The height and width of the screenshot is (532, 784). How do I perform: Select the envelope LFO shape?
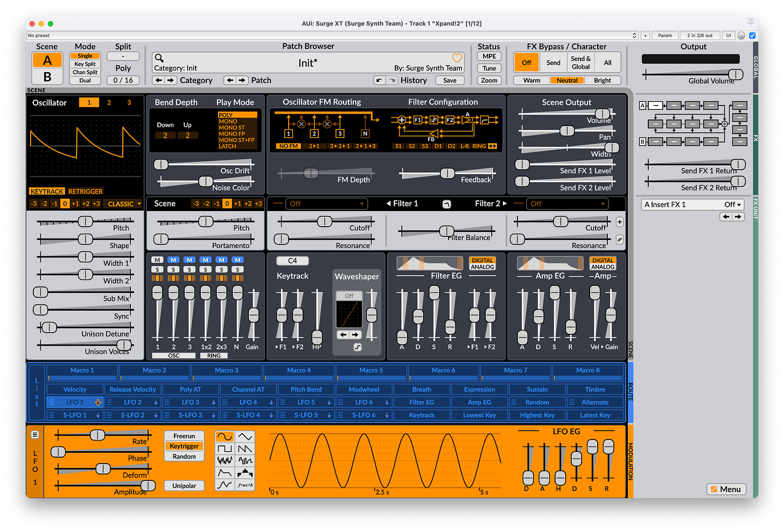225,473
